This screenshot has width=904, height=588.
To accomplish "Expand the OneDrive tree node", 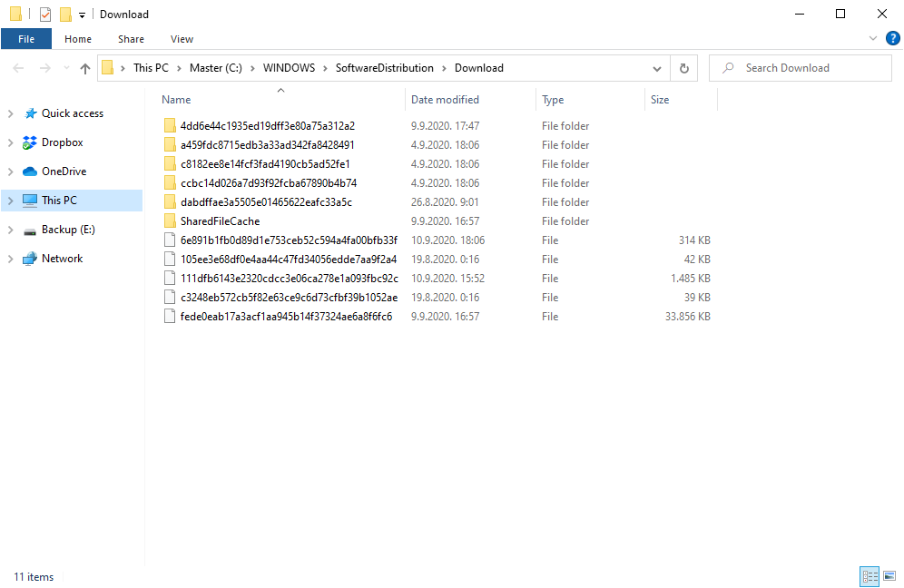I will point(10,171).
